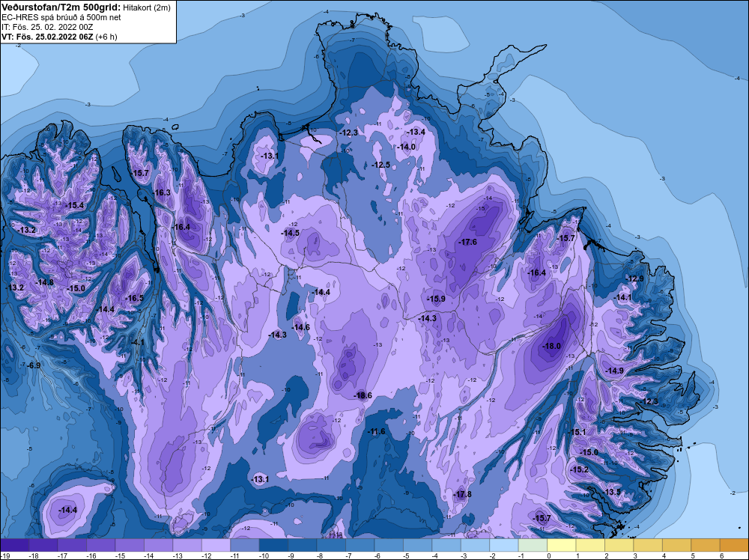Viewport: 749px width, 560px height.
Task: Click the -14.9 temperature value on the map
Action: 615,371
